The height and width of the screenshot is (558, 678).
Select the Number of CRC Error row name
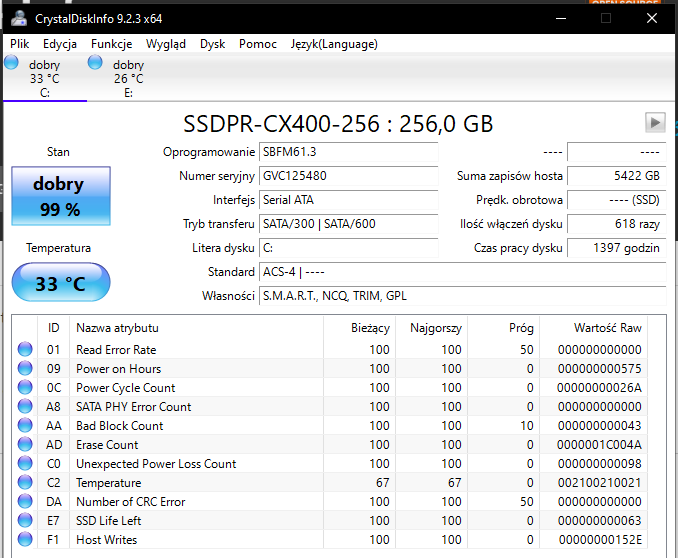(x=131, y=502)
